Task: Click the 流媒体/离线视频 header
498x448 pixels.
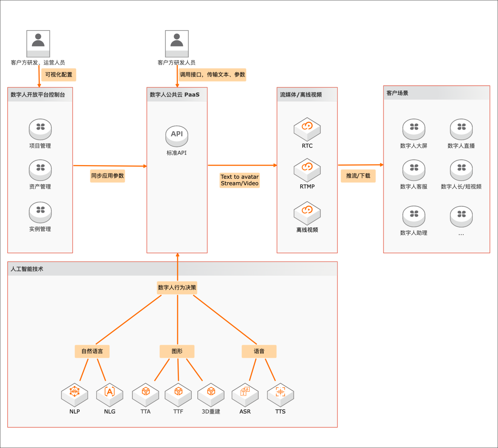Action: 307,95
